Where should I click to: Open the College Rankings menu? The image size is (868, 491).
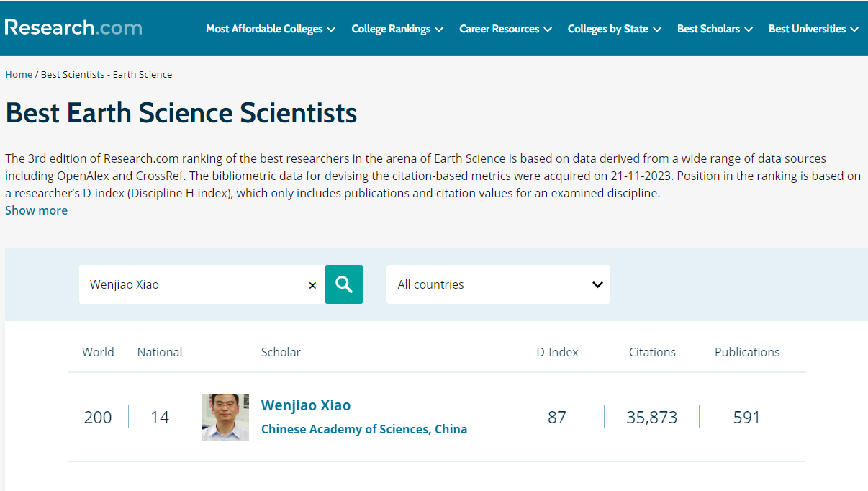pos(398,29)
